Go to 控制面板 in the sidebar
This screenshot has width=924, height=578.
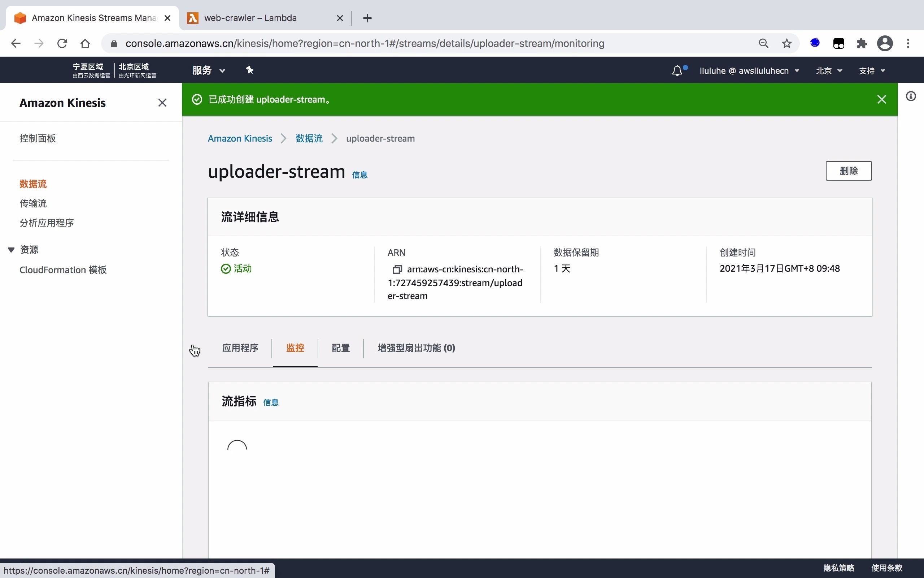coord(38,138)
